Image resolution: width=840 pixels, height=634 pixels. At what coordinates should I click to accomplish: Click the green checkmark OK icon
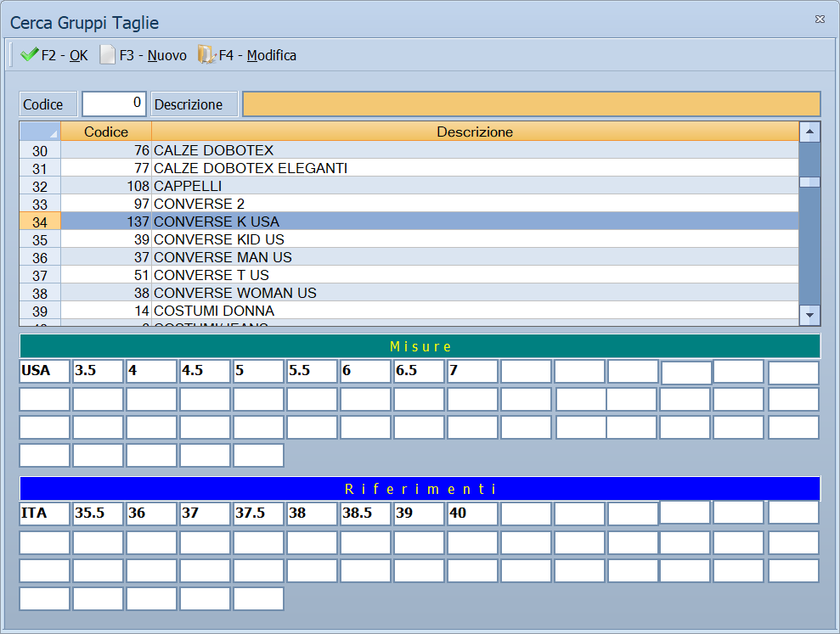[x=29, y=54]
